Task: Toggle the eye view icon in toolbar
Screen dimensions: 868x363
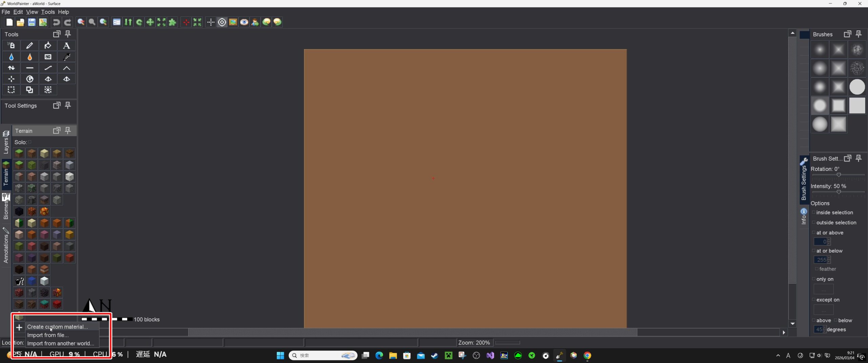Action: [244, 22]
